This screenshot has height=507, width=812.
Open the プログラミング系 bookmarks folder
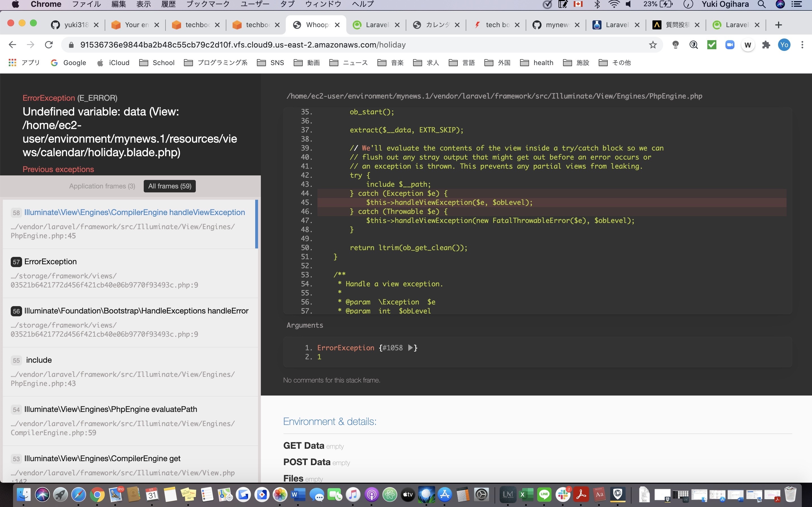click(216, 63)
